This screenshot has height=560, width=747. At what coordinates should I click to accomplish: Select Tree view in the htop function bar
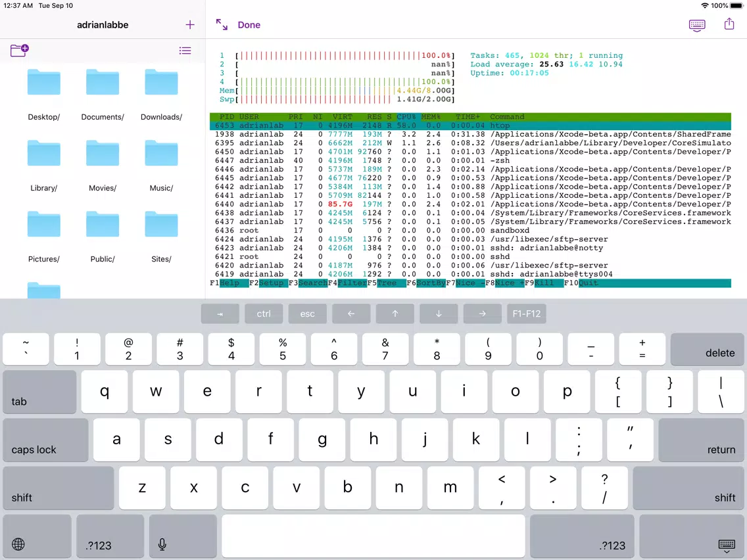387,283
